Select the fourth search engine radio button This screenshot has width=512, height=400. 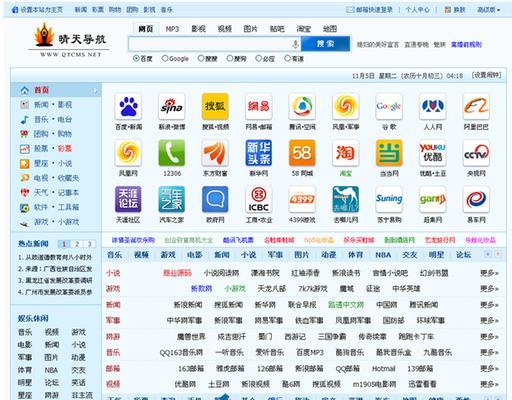[229, 58]
